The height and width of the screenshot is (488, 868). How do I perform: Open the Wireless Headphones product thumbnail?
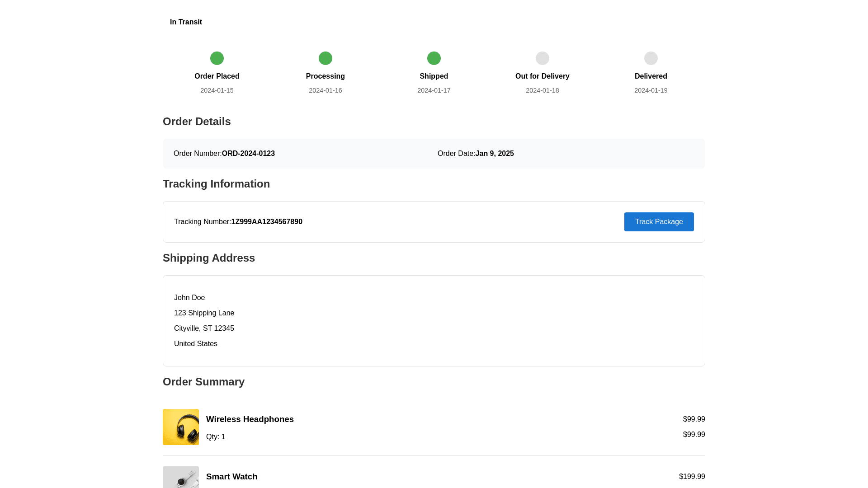[x=181, y=427]
